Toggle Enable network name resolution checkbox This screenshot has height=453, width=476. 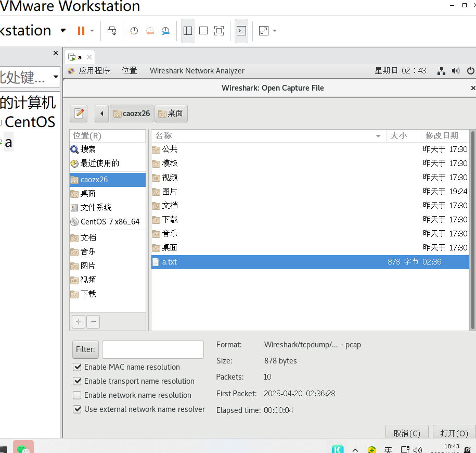tap(78, 395)
